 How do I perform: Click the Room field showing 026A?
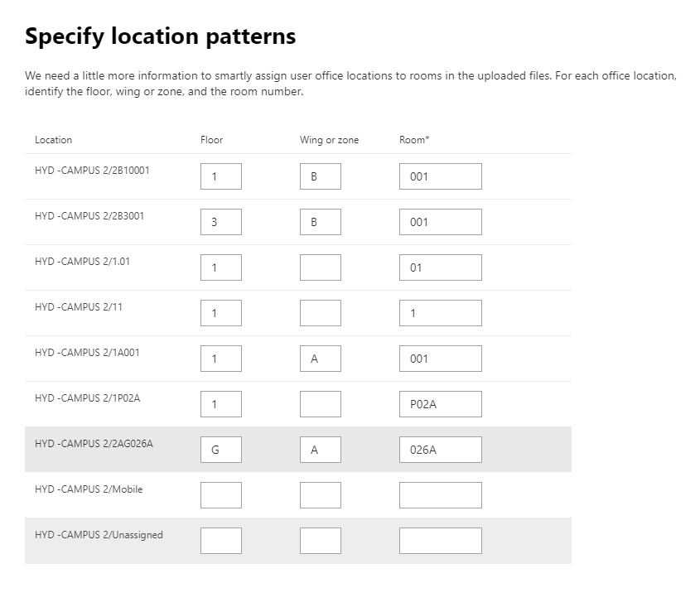click(440, 449)
